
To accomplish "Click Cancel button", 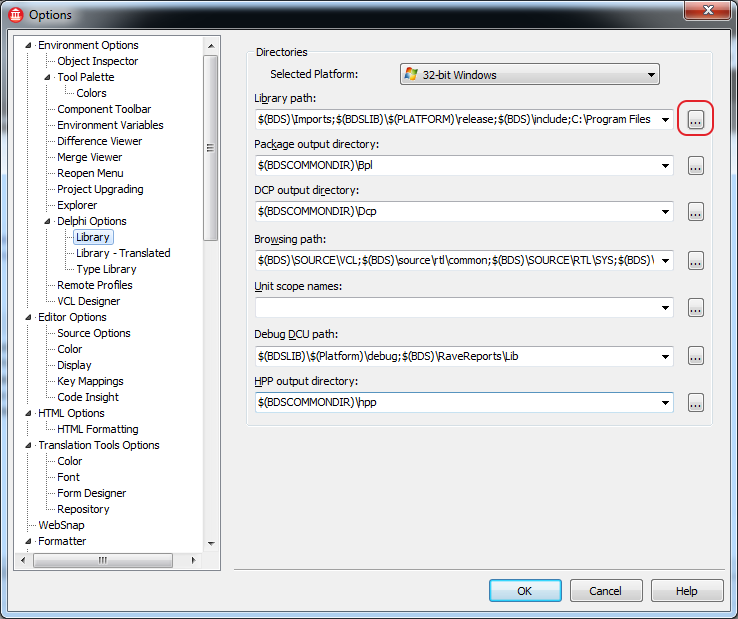I will [x=606, y=591].
